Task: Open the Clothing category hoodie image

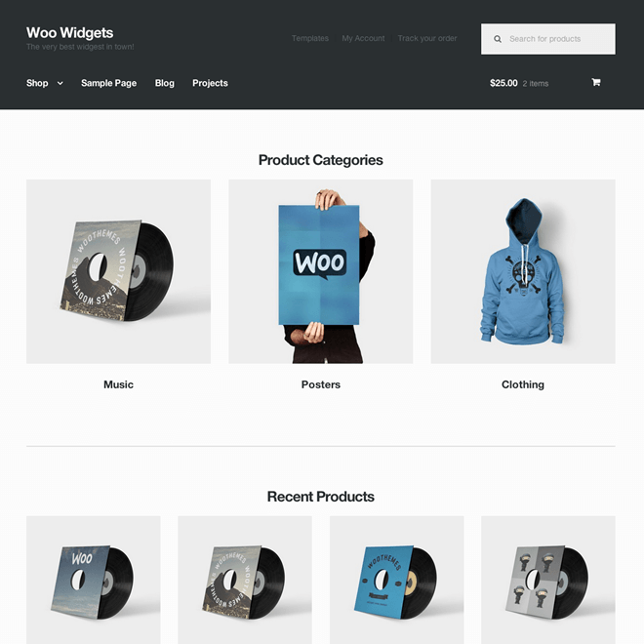Action: click(x=523, y=271)
